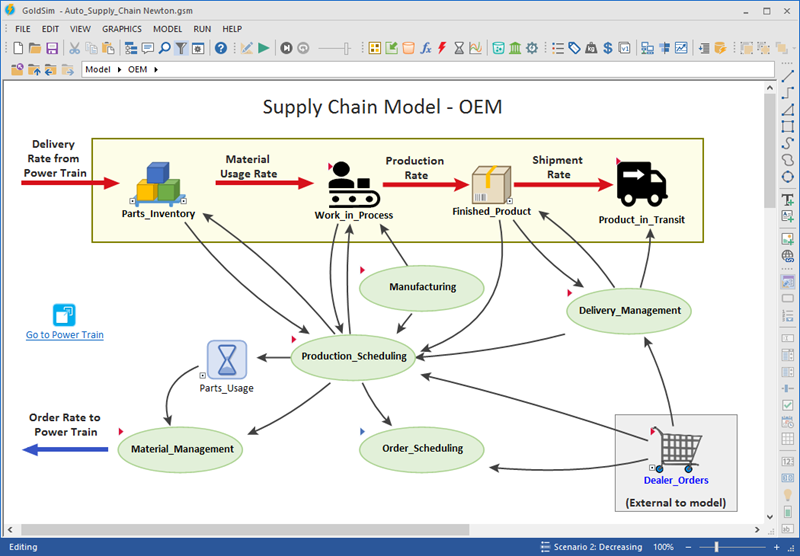Save the model with the floppy icon
This screenshot has width=800, height=556.
coord(52,48)
